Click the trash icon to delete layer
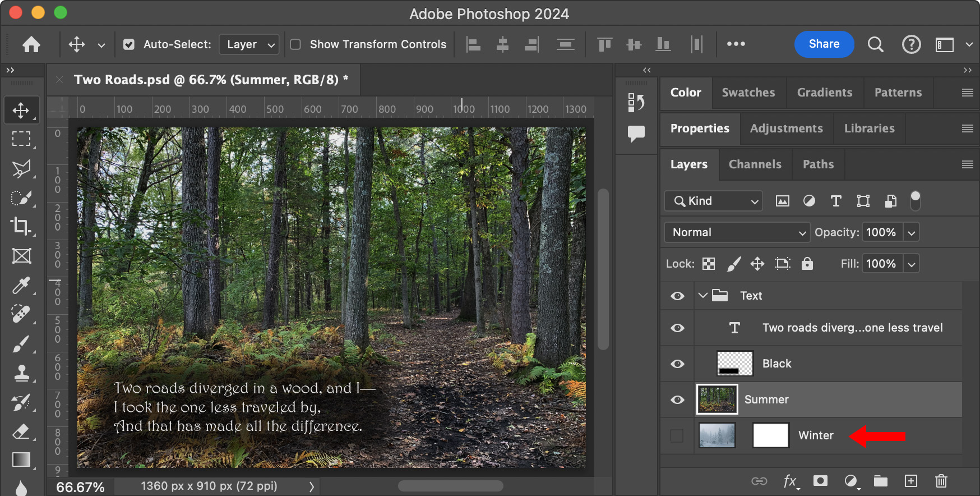The image size is (980, 496). [941, 481]
